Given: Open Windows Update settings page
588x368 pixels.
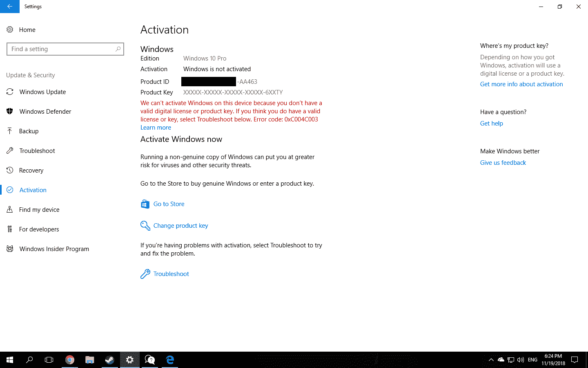Looking at the screenshot, I should [42, 92].
